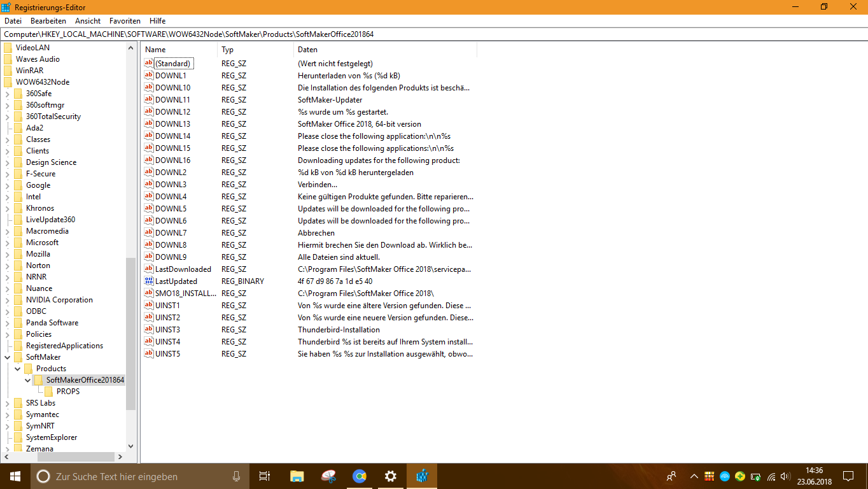Expand the SRS Labs key
This screenshot has height=489, width=868.
(x=7, y=403)
